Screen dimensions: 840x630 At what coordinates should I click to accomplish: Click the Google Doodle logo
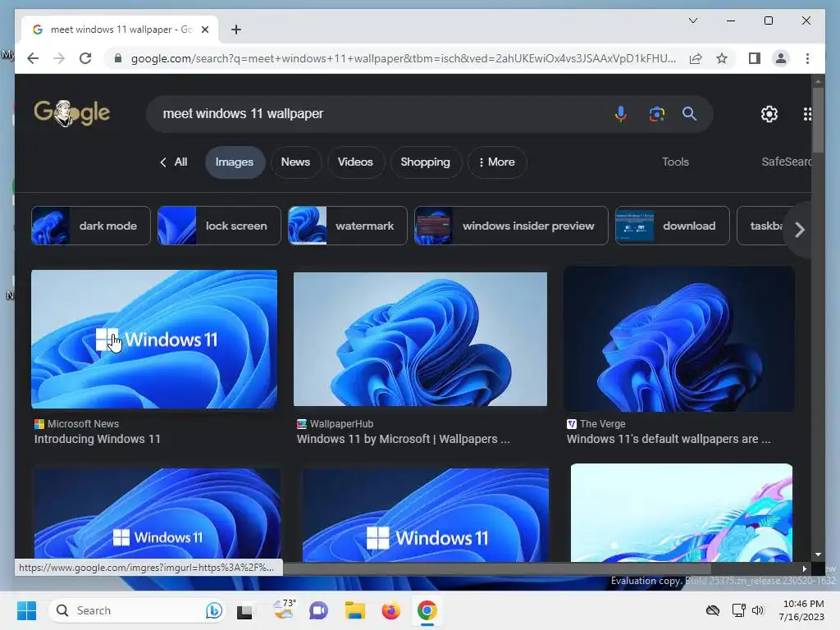(x=72, y=113)
